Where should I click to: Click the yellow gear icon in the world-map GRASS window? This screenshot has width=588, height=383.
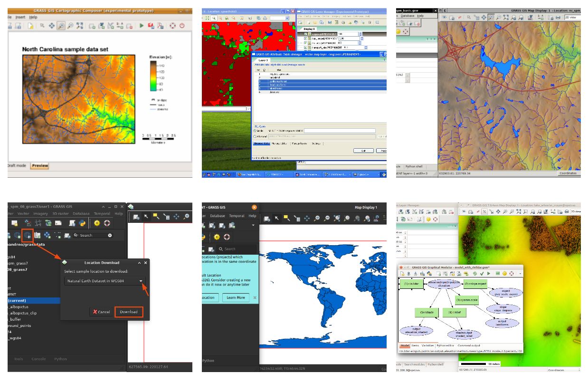click(217, 237)
